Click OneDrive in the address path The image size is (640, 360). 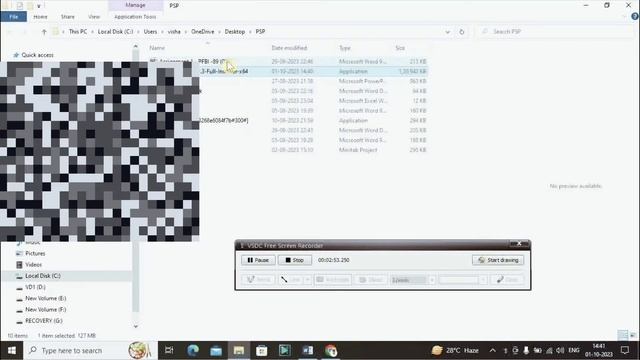202,31
